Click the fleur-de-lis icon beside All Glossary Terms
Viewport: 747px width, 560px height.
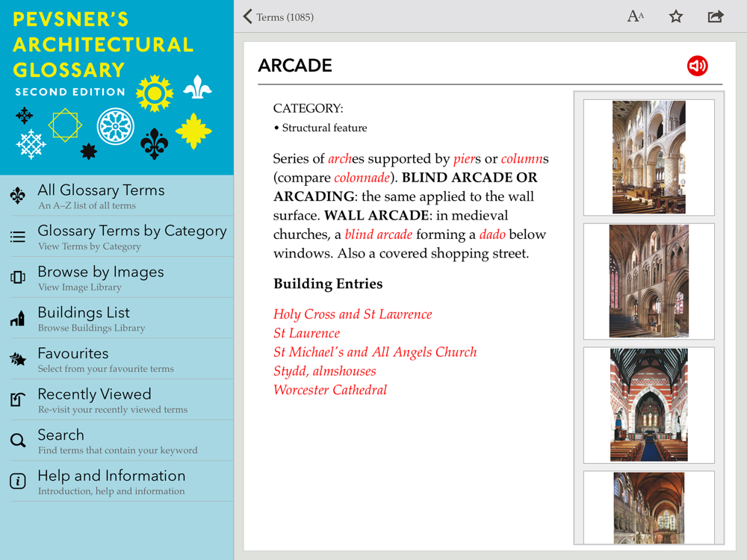point(18,196)
